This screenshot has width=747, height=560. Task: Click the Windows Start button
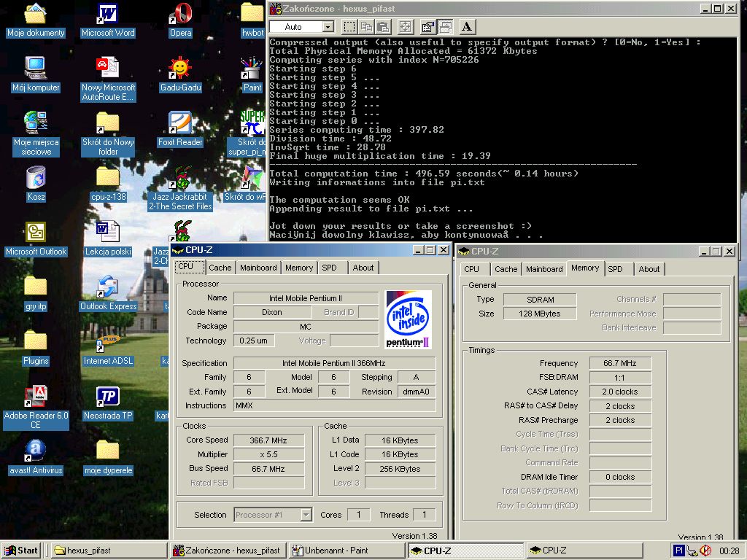[20, 551]
